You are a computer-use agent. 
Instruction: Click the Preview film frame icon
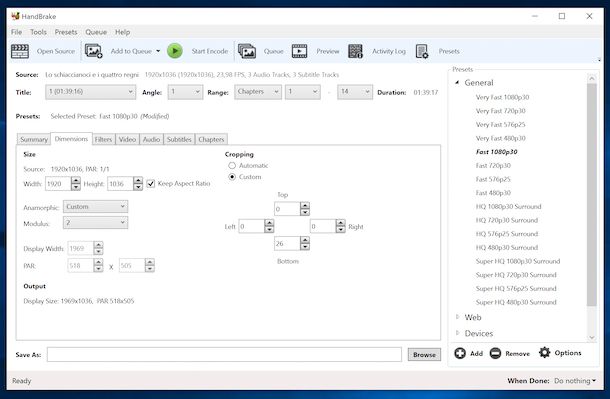coord(299,51)
